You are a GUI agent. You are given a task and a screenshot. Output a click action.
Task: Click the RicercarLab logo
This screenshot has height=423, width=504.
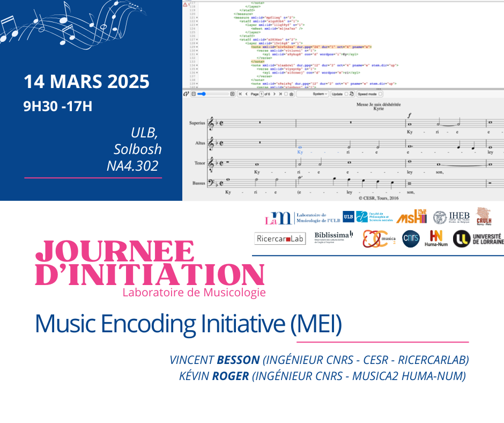[280, 238]
